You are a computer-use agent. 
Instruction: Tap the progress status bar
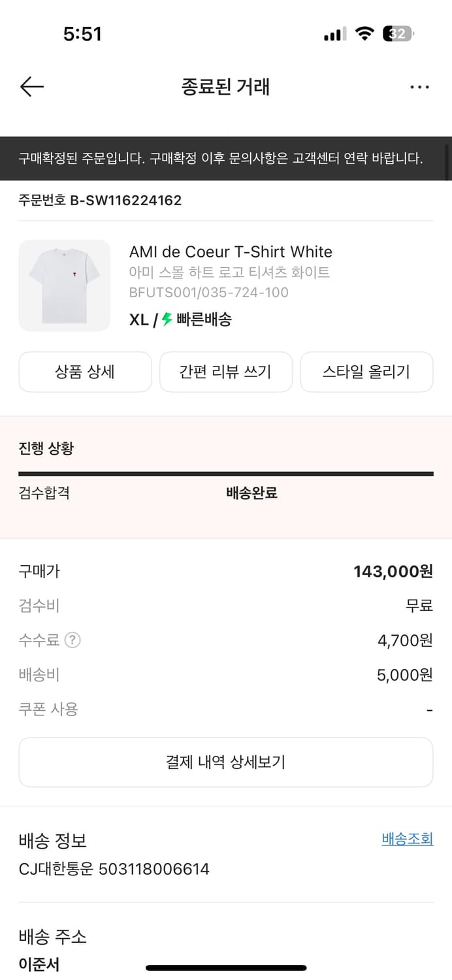[225, 474]
